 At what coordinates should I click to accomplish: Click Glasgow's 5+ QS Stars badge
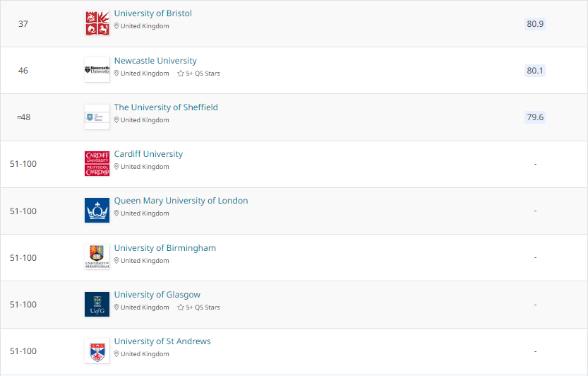(198, 307)
